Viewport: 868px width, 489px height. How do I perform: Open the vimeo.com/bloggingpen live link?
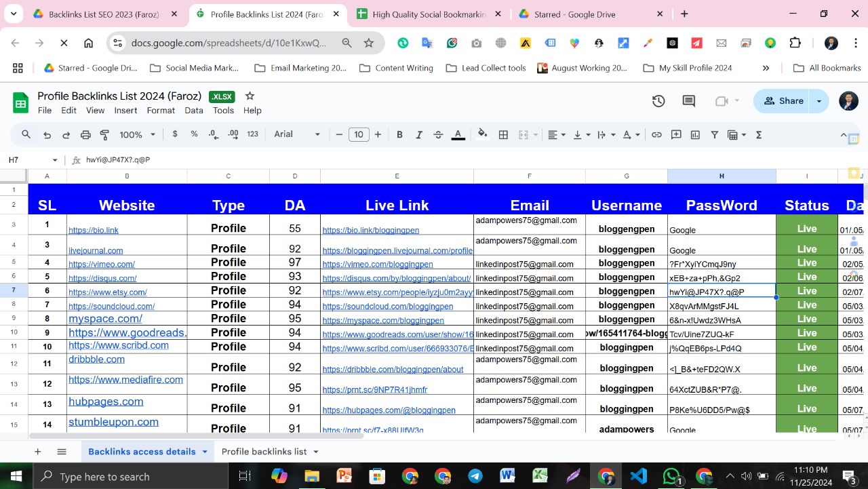[378, 265]
